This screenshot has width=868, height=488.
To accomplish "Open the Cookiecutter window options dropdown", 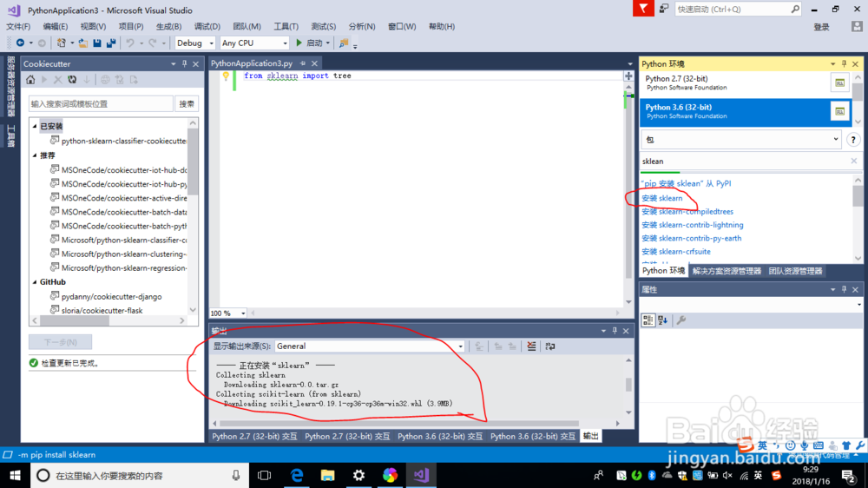I will point(173,63).
